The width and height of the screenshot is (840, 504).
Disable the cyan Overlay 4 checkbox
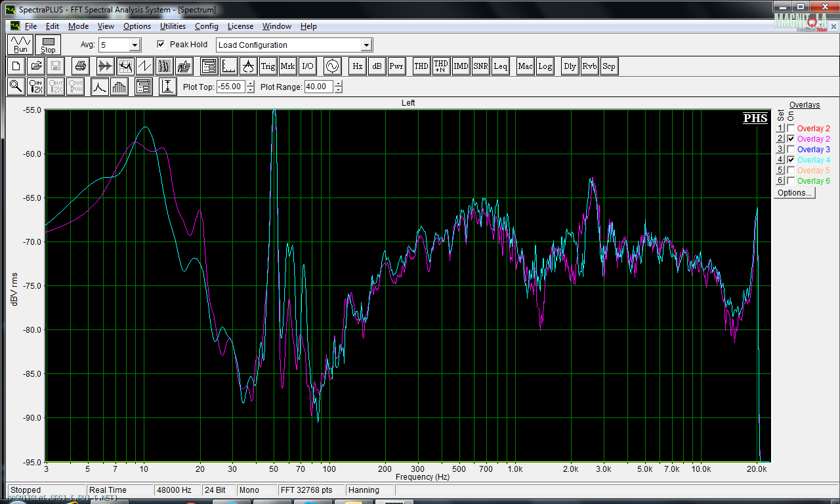coord(791,160)
